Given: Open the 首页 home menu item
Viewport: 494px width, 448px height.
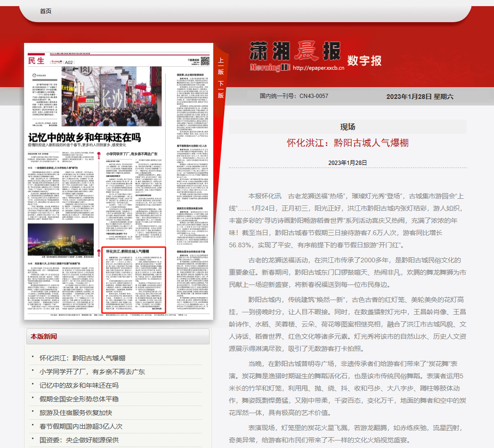Looking at the screenshot, I should click(46, 11).
